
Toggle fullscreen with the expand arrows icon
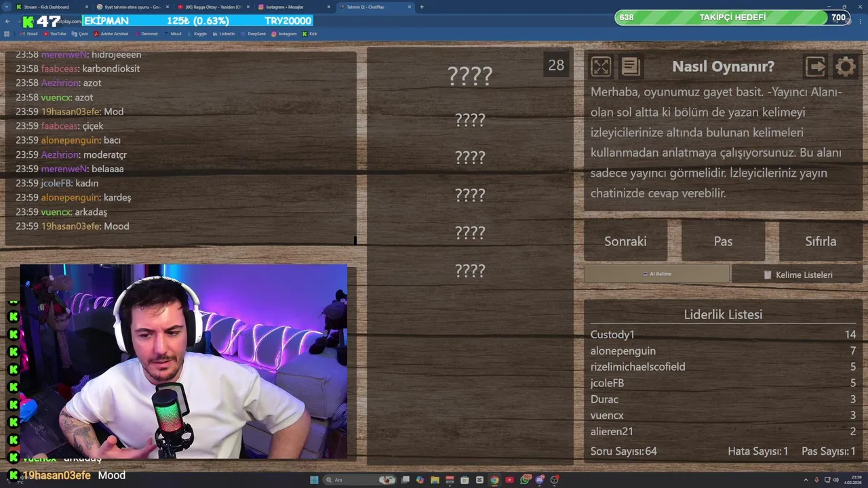(x=601, y=66)
